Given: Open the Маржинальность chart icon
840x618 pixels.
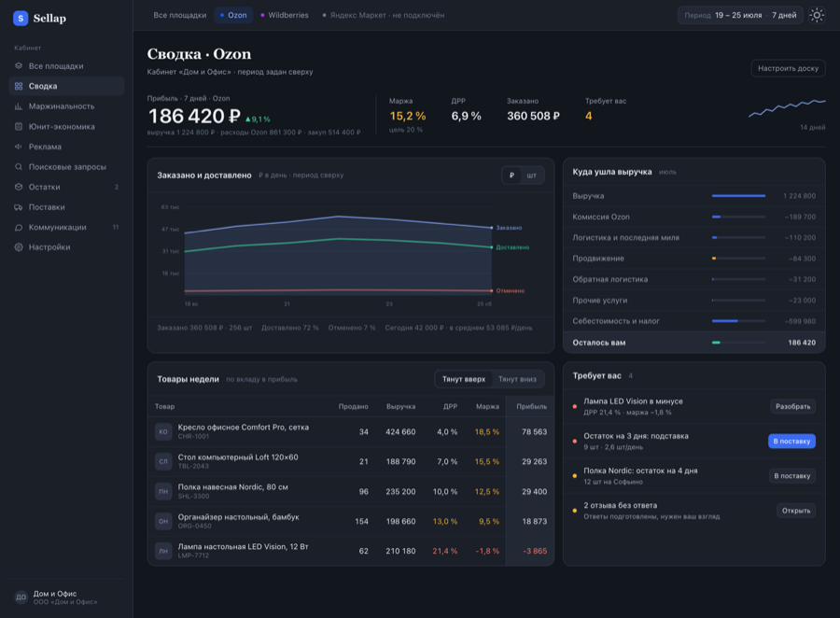Looking at the screenshot, I should 19,106.
